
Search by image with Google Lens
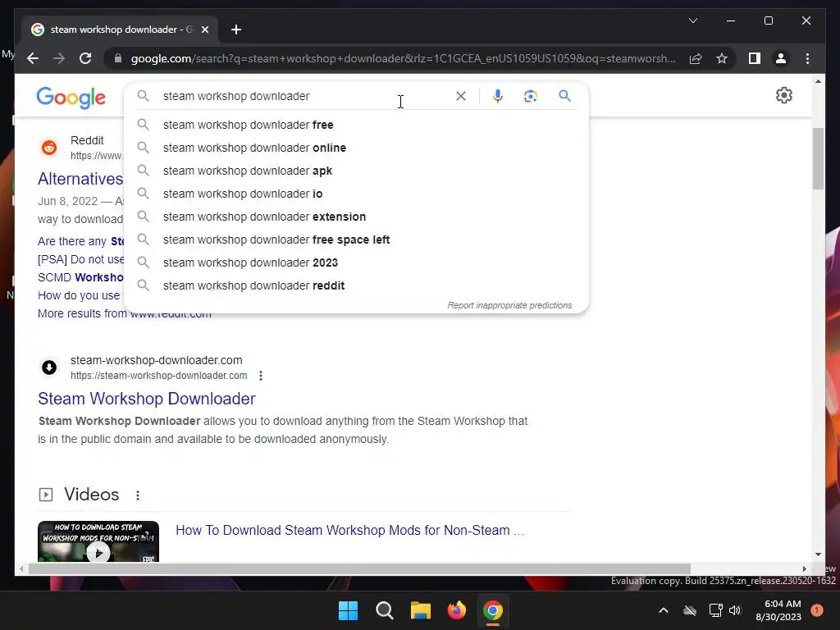tap(531, 96)
